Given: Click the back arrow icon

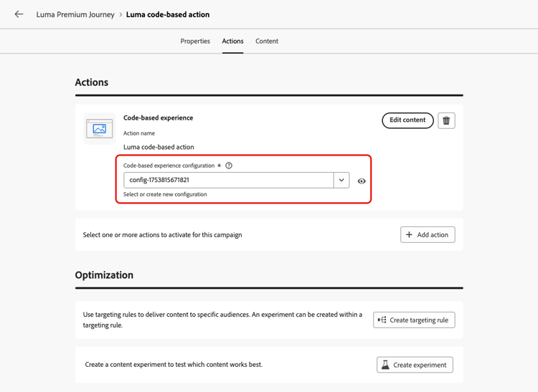Looking at the screenshot, I should click(19, 14).
